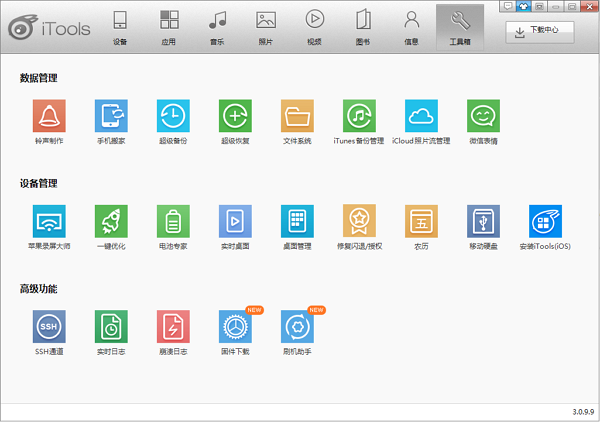Open the 文件系统 file system tool
This screenshot has height=422, width=600.
(x=297, y=116)
